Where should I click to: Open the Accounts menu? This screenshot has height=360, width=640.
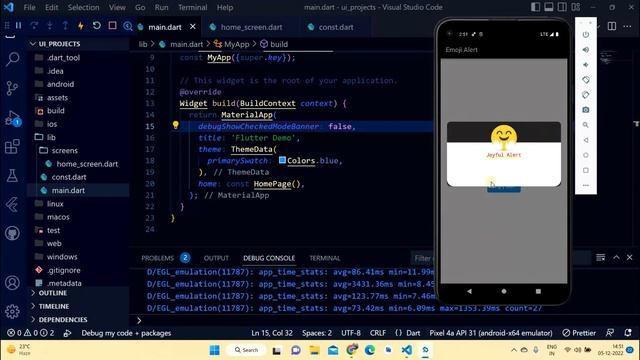tap(12, 282)
